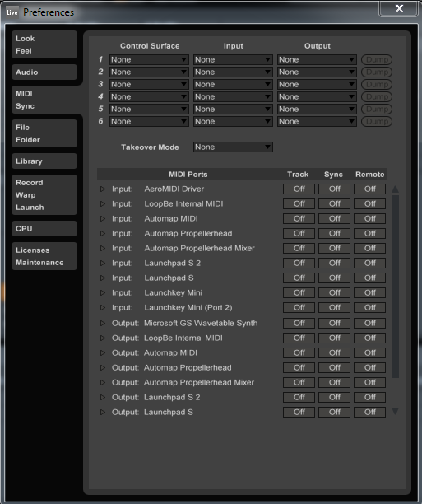Click the MIDI ports scroll up arrow

[396, 189]
